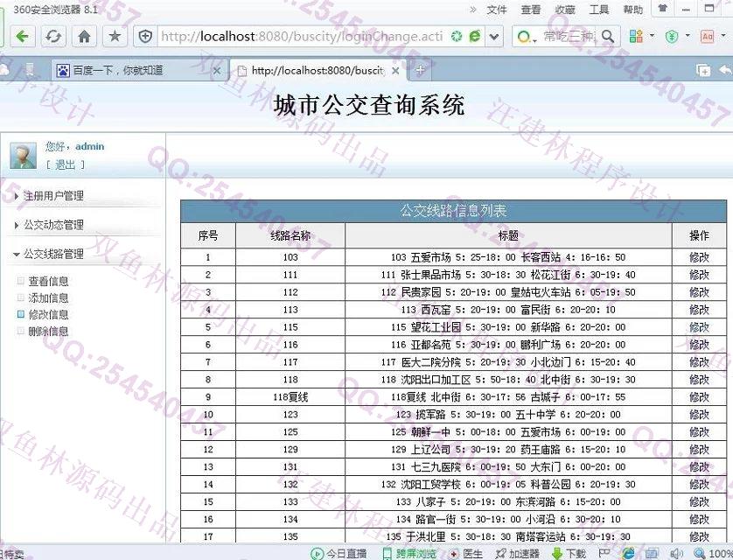Expand the hidden menu chevron before 文件
This screenshot has width=733, height=560.
click(473, 10)
